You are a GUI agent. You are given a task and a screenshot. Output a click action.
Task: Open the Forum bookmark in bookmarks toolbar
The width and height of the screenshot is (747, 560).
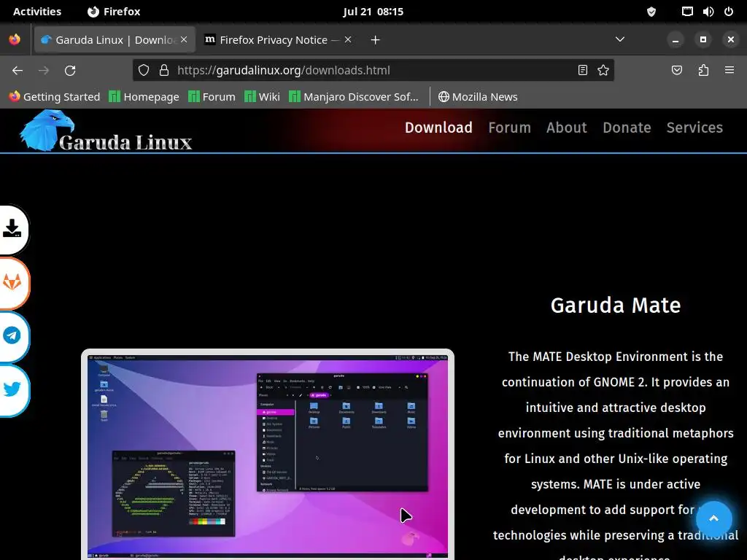tap(212, 97)
